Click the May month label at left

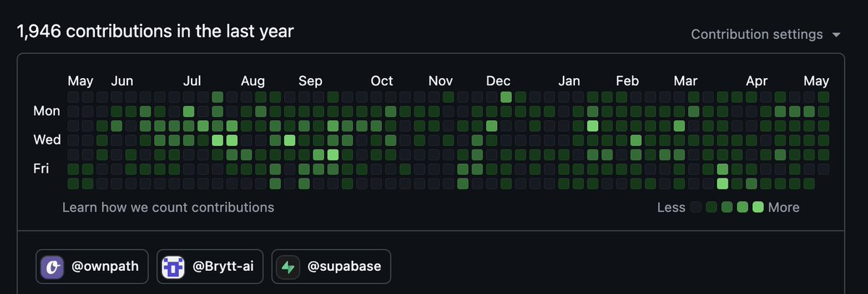point(80,80)
